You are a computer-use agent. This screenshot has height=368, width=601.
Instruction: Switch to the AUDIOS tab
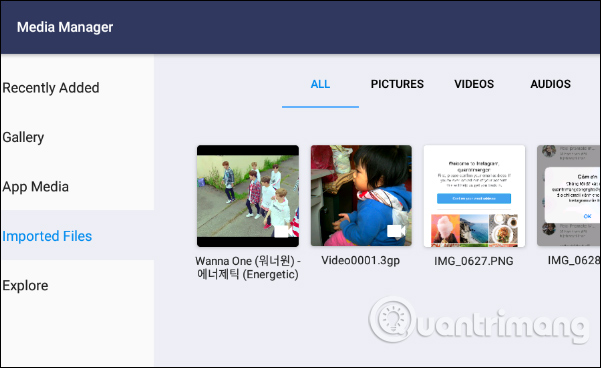[x=550, y=84]
